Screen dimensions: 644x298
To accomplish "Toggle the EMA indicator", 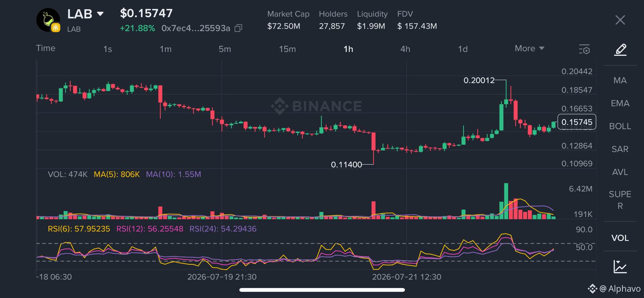I will (x=620, y=103).
